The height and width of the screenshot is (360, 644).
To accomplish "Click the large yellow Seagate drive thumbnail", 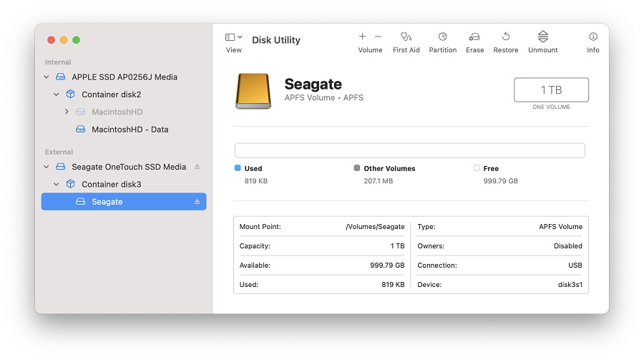I will [253, 91].
